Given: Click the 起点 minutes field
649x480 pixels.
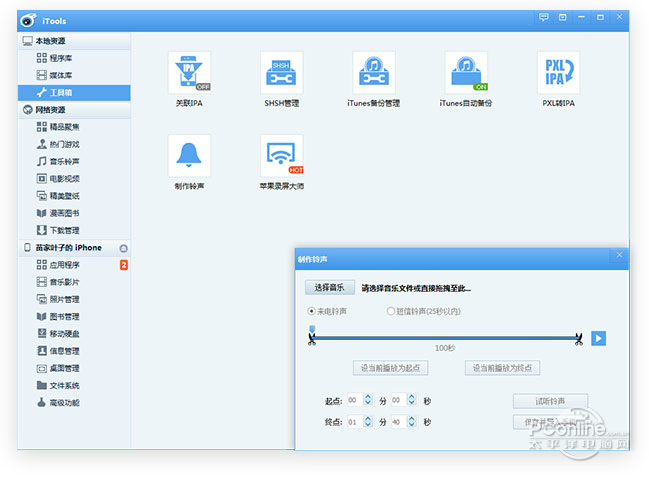Looking at the screenshot, I should tap(355, 400).
